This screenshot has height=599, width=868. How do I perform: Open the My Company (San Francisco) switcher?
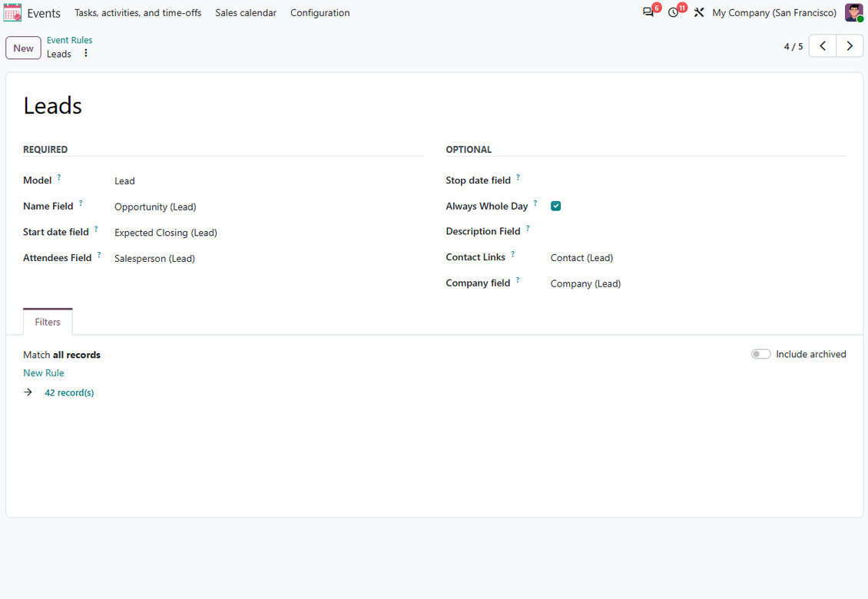click(x=774, y=13)
